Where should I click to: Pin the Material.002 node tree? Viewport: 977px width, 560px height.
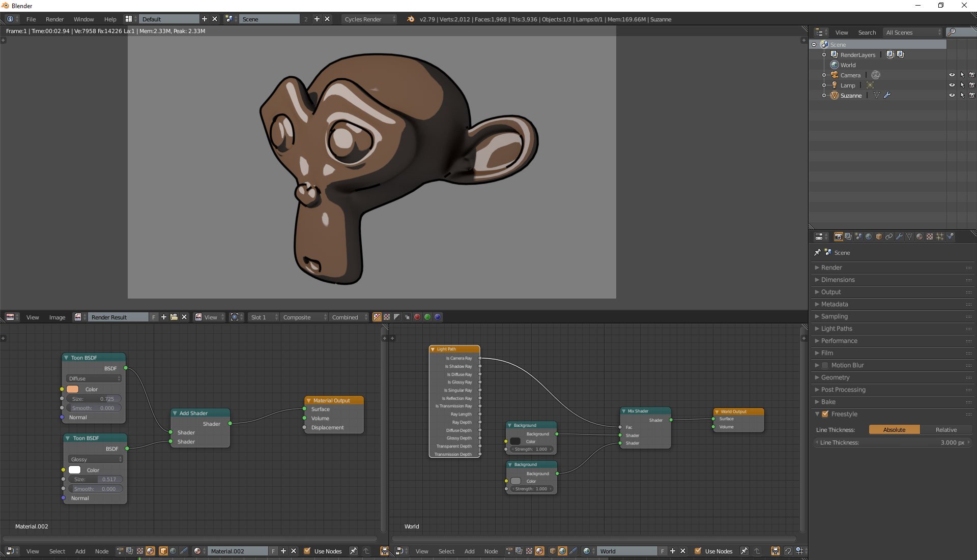click(x=353, y=551)
